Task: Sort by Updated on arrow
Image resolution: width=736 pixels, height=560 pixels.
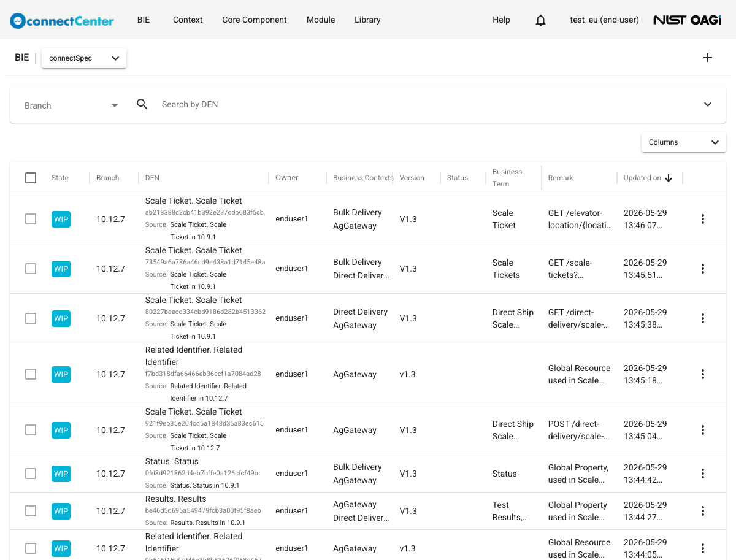Action: (x=669, y=178)
